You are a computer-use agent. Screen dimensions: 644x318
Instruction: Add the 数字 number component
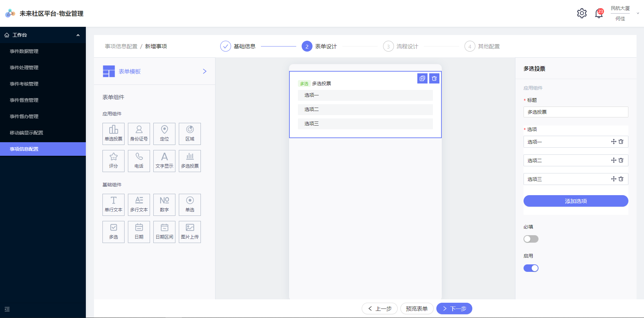pos(164,205)
